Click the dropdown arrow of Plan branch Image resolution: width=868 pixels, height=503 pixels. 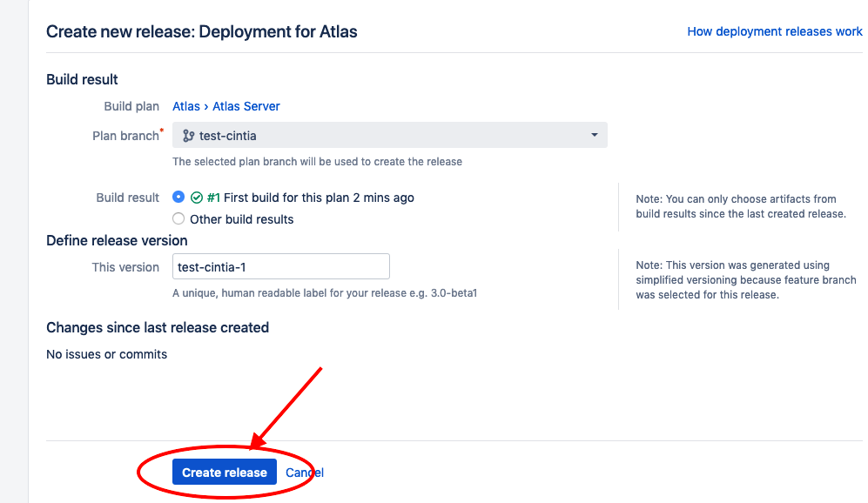594,135
